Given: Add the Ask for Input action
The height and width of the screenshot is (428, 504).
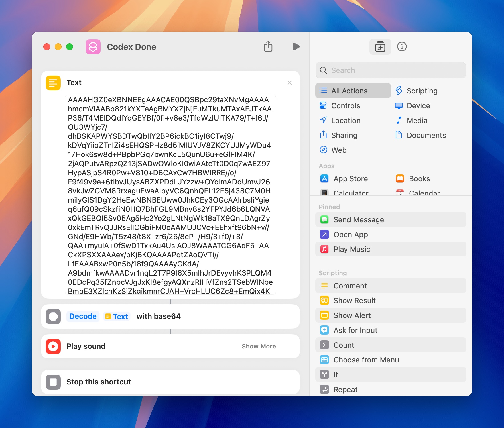Looking at the screenshot, I should 355,330.
